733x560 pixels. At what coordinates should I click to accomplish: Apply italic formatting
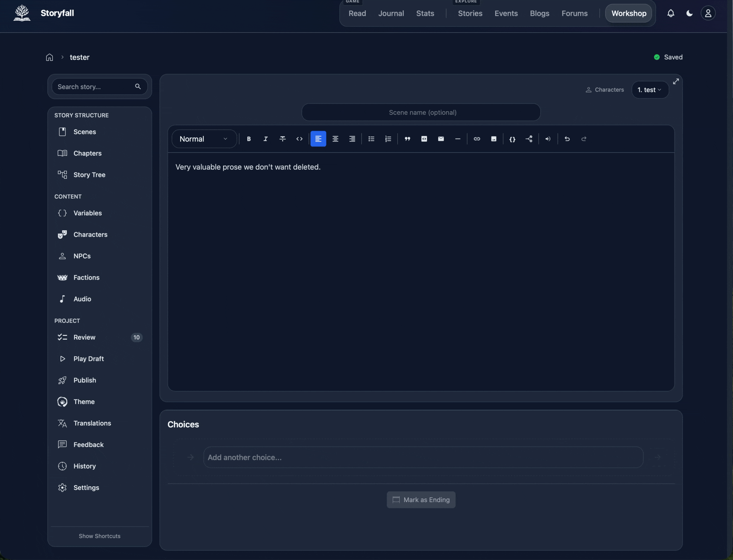pyautogui.click(x=265, y=139)
